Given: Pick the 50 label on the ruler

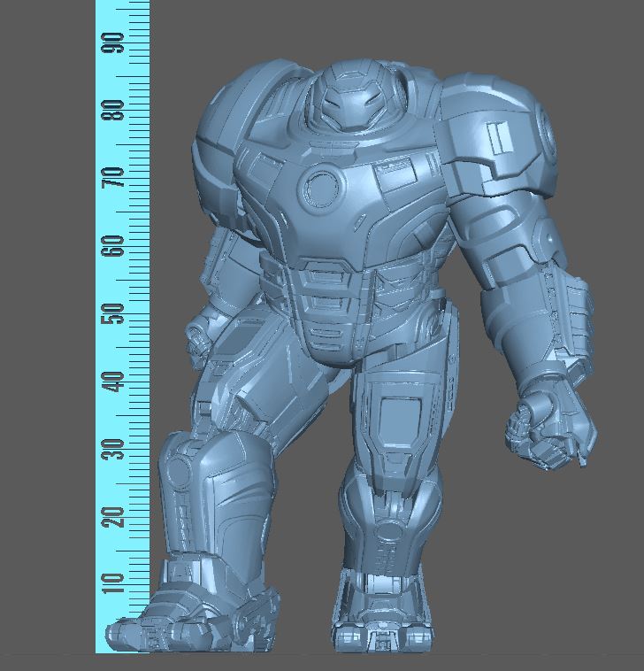Looking at the screenshot, I should pos(112,313).
